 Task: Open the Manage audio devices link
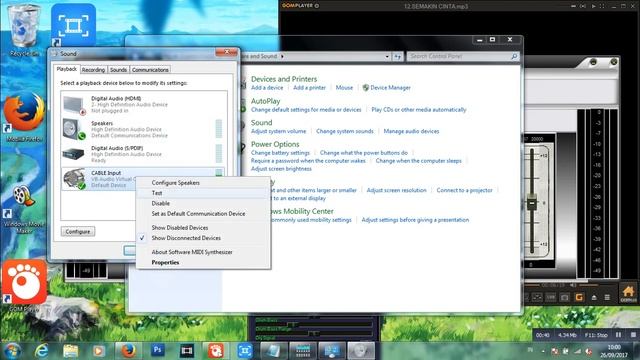411,131
